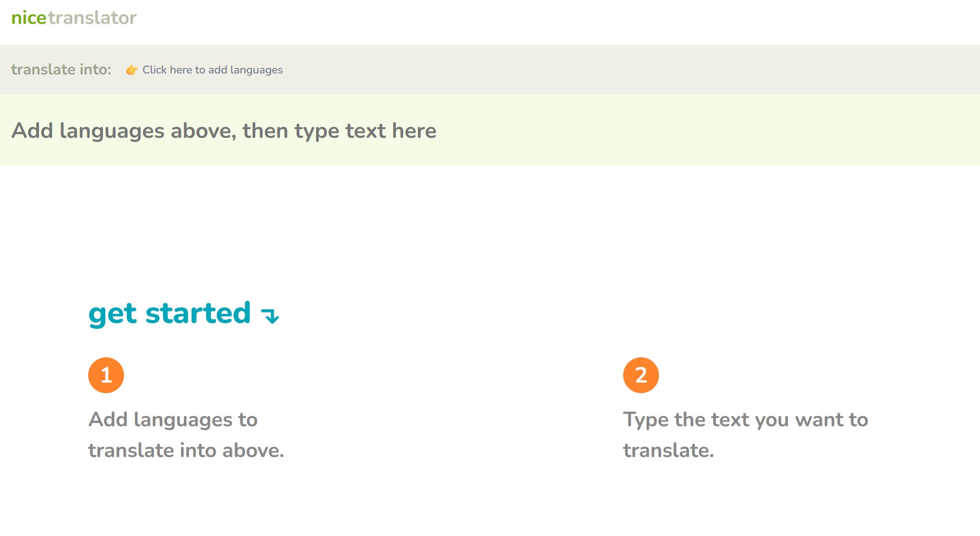The image size is (980, 536).
Task: Click the "Type the text you want to" line
Action: pos(745,420)
